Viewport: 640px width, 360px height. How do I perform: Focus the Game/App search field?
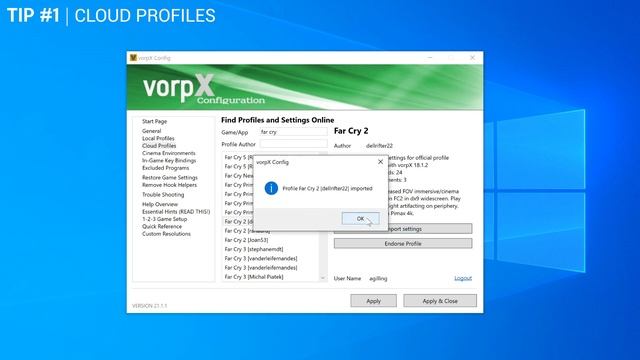(293, 132)
